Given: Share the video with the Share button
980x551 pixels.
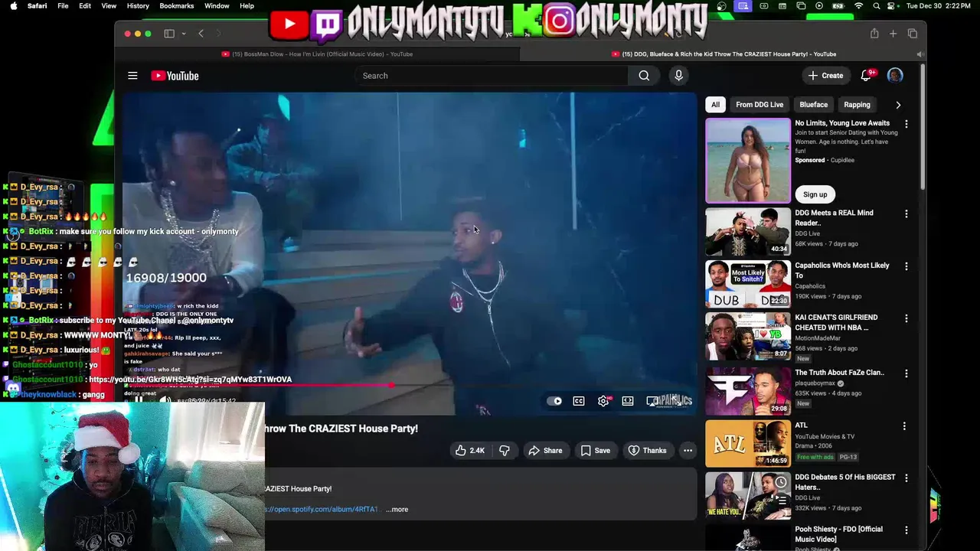Looking at the screenshot, I should click(545, 451).
